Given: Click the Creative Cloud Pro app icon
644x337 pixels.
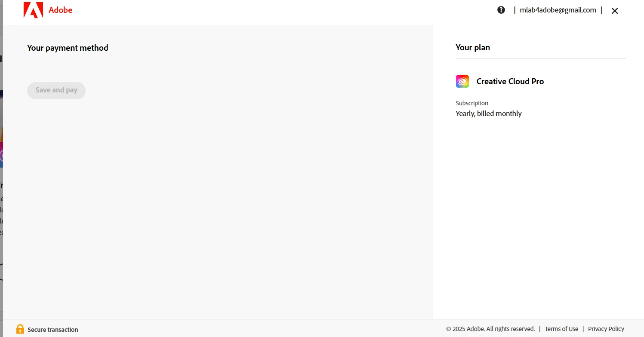Looking at the screenshot, I should [x=462, y=81].
